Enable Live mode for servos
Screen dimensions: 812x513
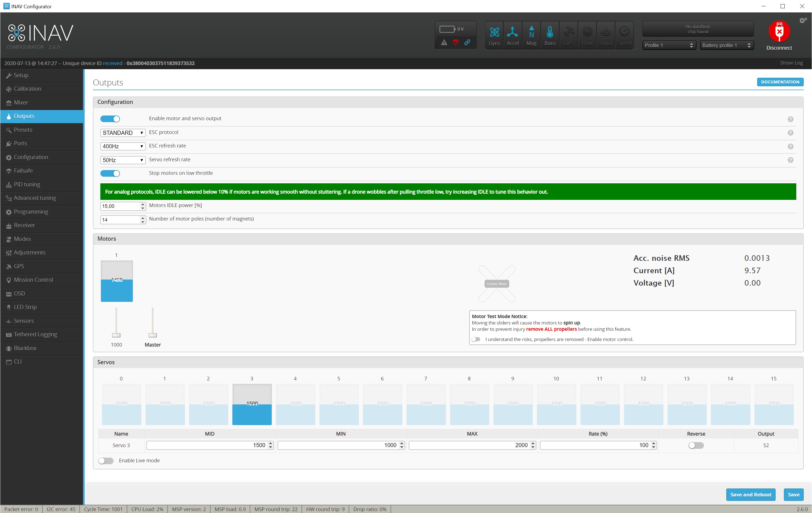click(106, 461)
